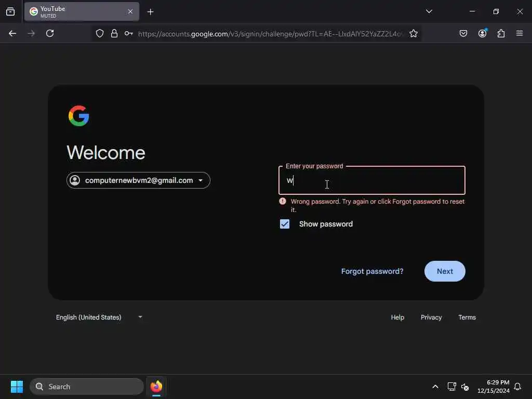The height and width of the screenshot is (399, 532).
Task: Click the taskbar Search box
Action: click(x=87, y=387)
